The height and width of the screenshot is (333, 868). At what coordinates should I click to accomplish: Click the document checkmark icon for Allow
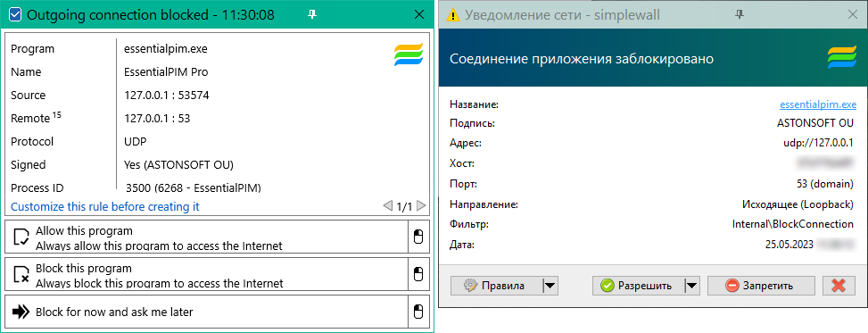[21, 237]
